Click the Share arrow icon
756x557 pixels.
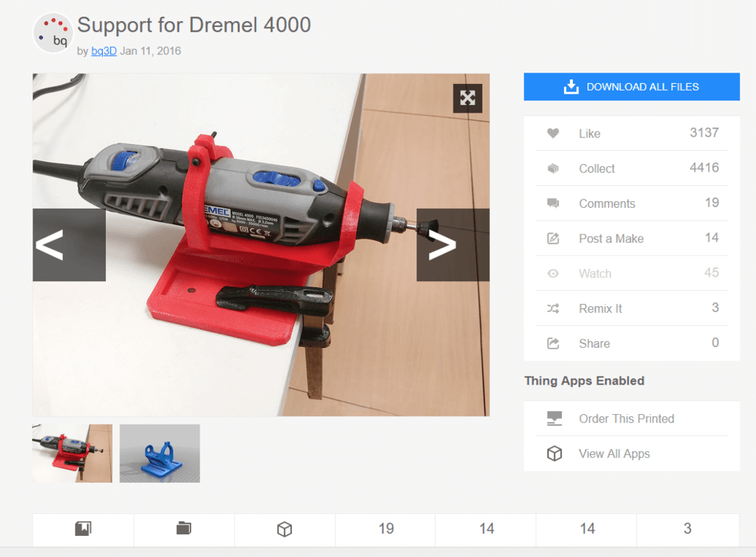[553, 344]
